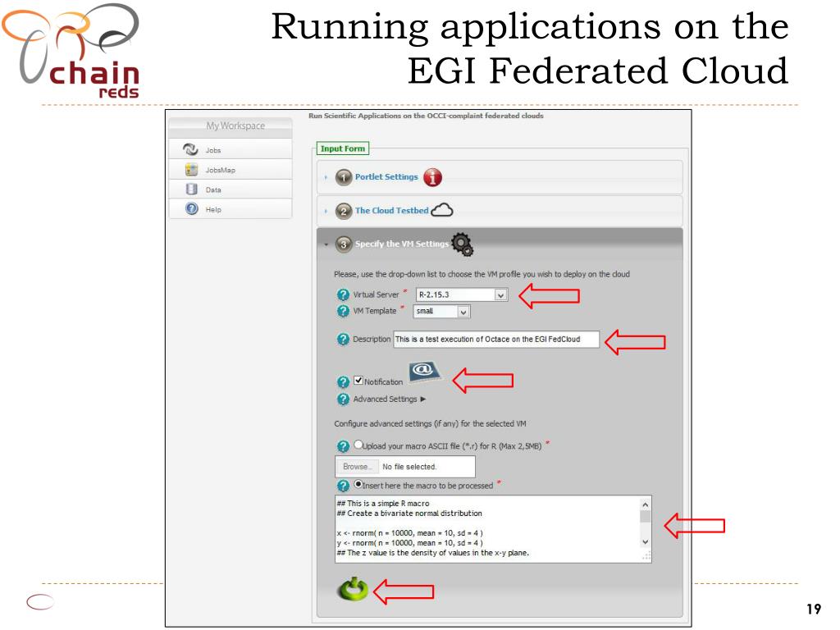Click help icon for VM Template
Viewport: 840px width, 630px height.
[x=343, y=311]
